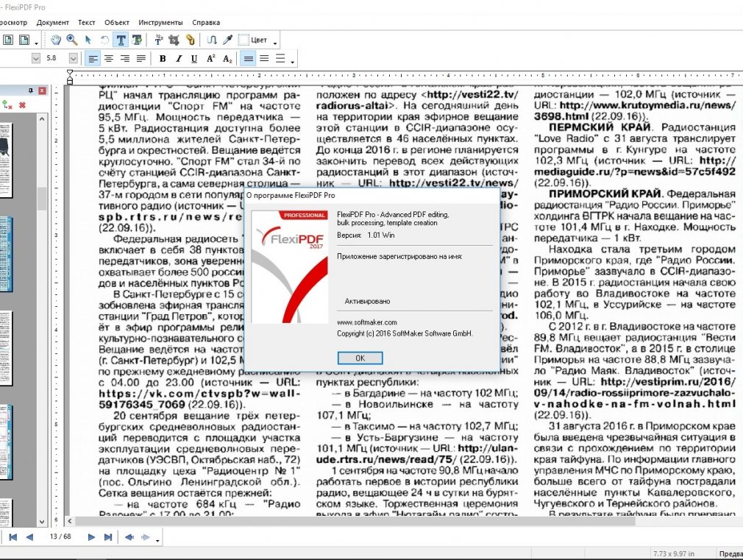Click the page number field 13 / 68

(60, 536)
